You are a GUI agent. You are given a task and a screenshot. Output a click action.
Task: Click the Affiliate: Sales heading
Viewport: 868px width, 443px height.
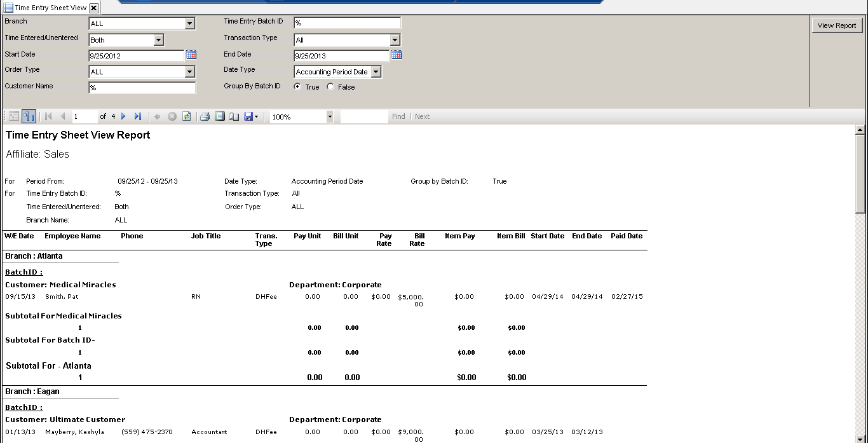37,154
